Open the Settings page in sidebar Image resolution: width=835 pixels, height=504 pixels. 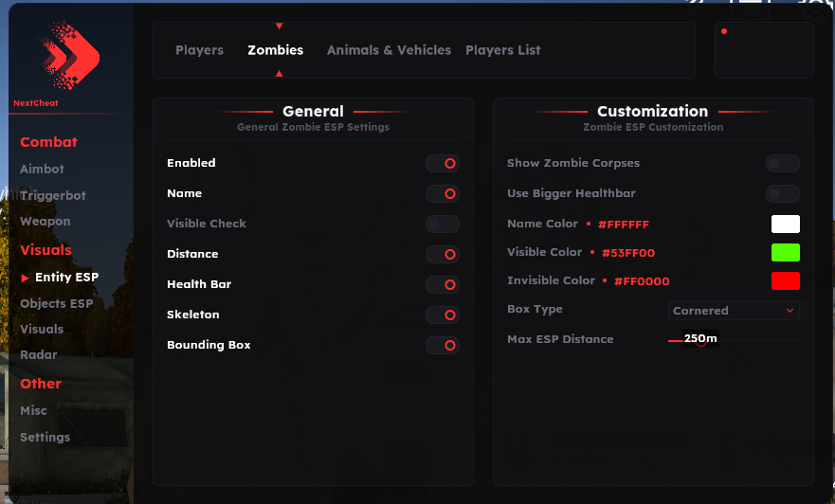[x=45, y=437]
